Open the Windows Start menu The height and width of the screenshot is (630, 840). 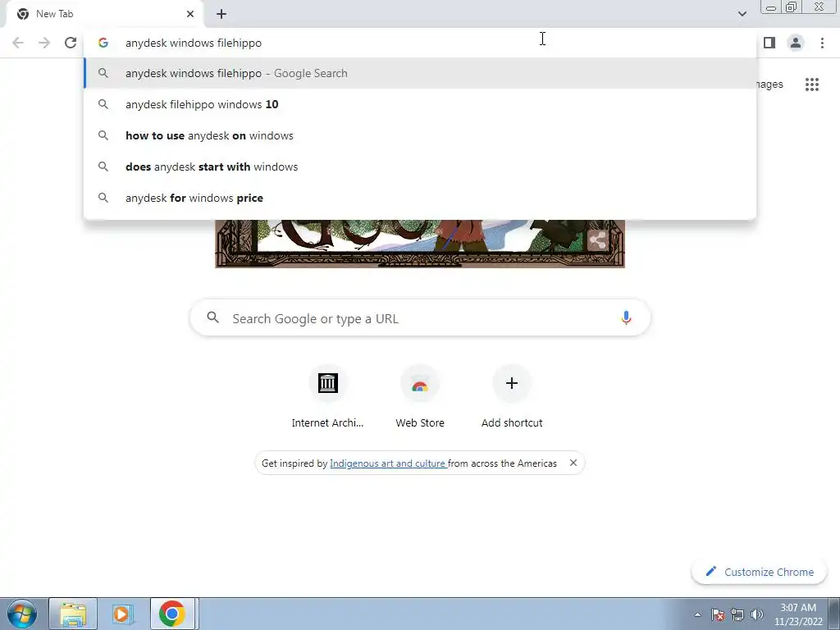(x=22, y=614)
